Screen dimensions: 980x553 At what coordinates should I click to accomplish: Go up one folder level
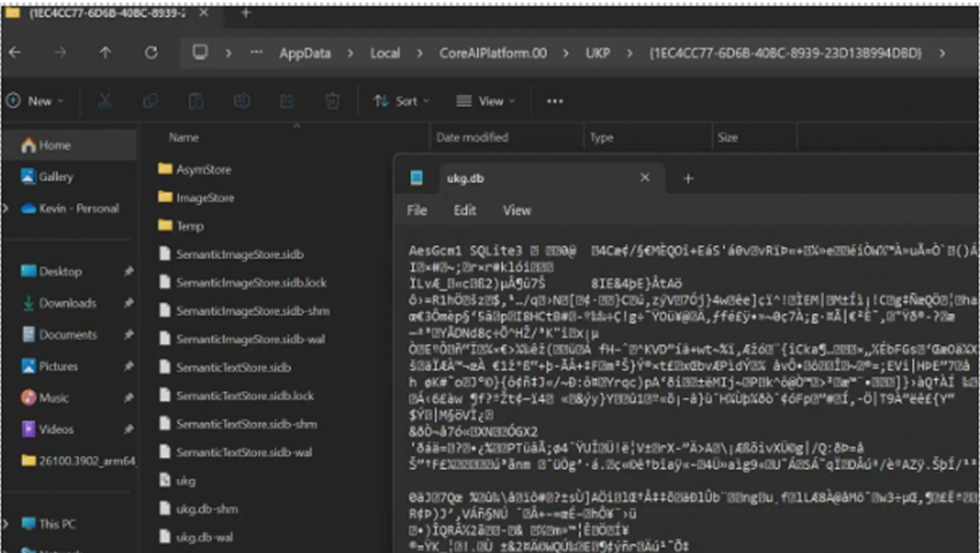pyautogui.click(x=105, y=53)
